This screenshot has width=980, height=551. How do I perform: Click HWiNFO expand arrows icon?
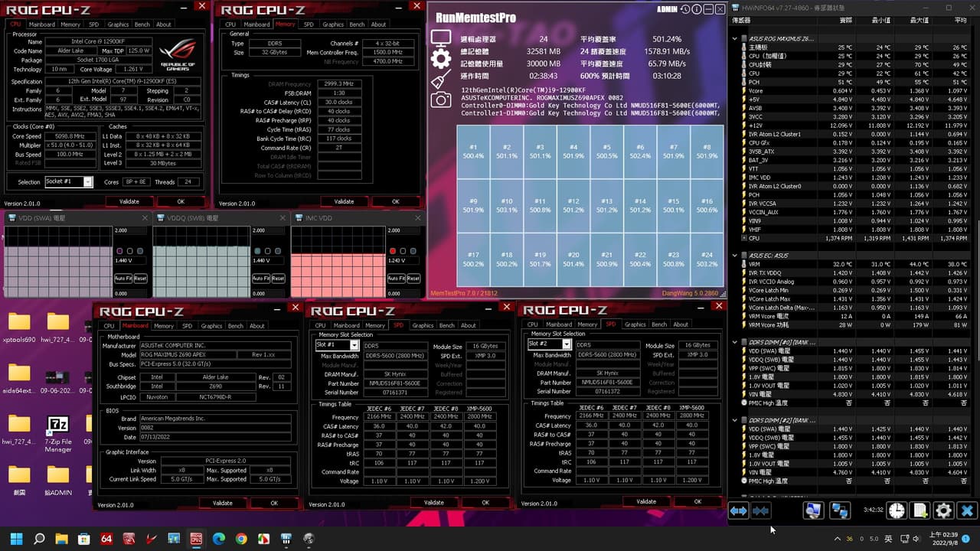click(738, 510)
